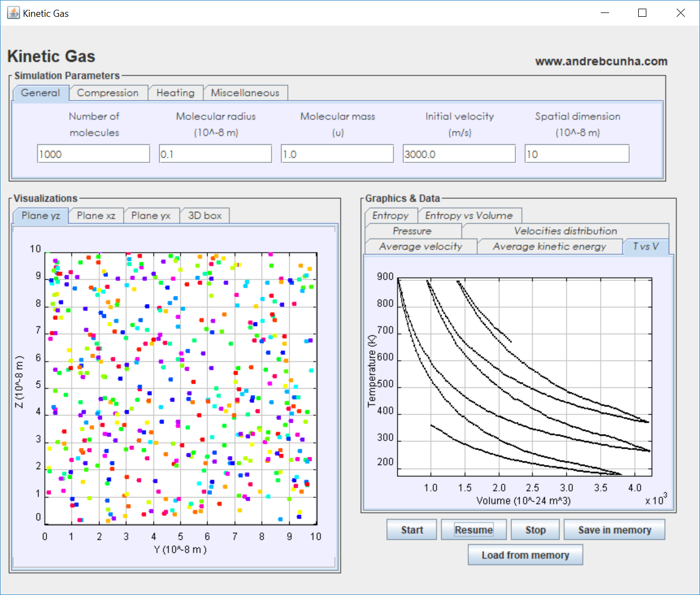The image size is (700, 595).
Task: Close the Kinetic Gas window
Action: point(680,13)
